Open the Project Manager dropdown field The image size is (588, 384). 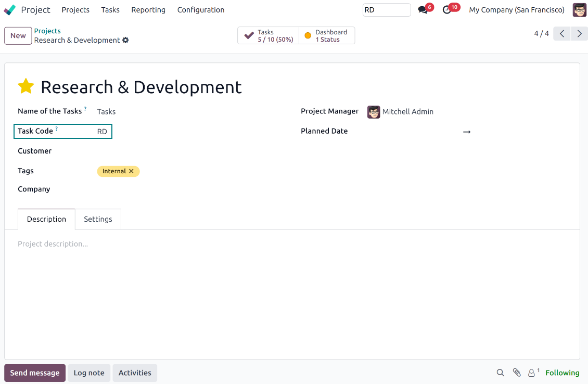click(x=408, y=112)
